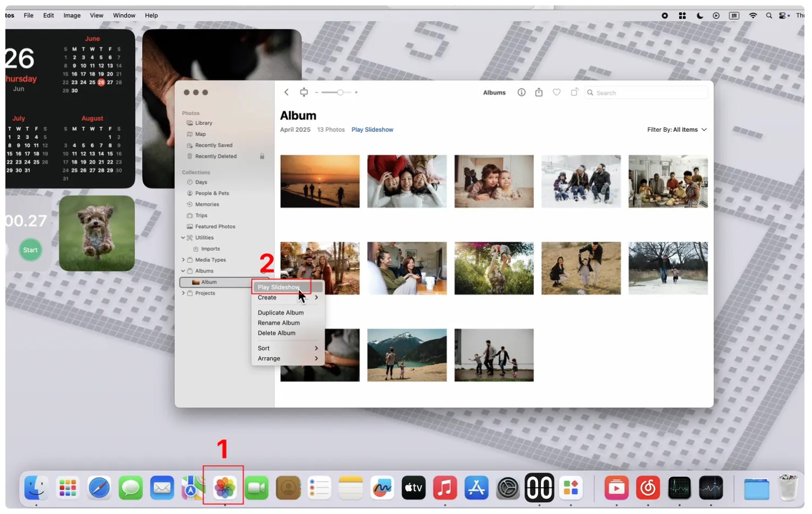Adjust the thumbnail zoom slider handle
This screenshot has width=812, height=514.
(x=340, y=92)
